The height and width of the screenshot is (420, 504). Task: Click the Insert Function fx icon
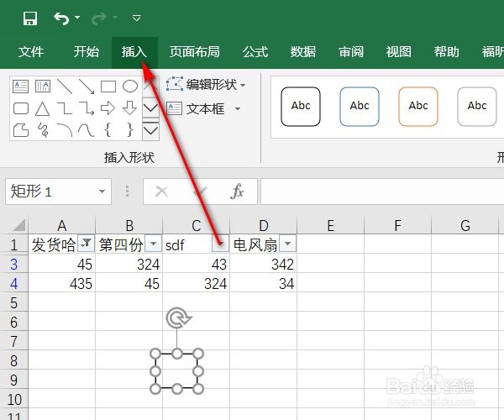point(237,192)
